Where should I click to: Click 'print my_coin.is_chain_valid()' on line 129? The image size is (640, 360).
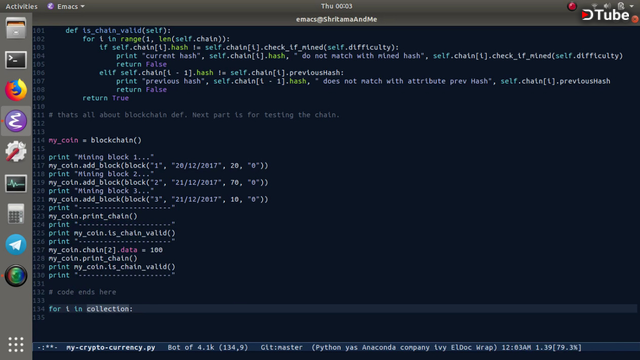[x=112, y=267]
